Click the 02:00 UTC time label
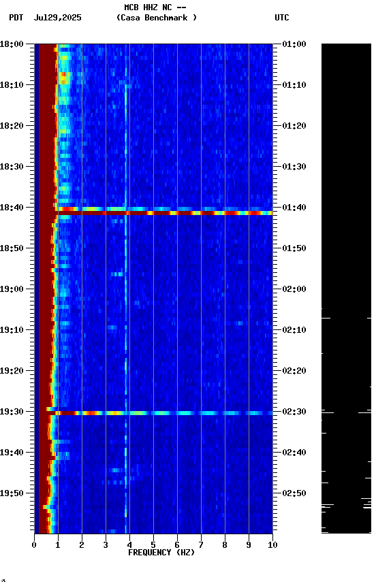This screenshot has width=376, height=588. [294, 289]
